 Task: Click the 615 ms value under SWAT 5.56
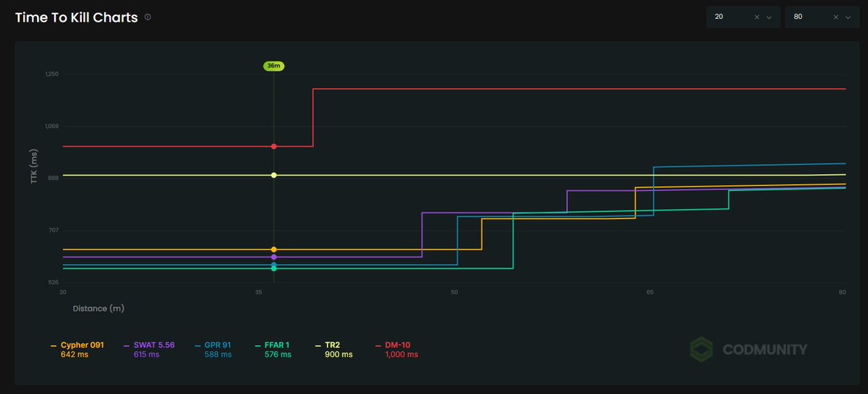[146, 355]
